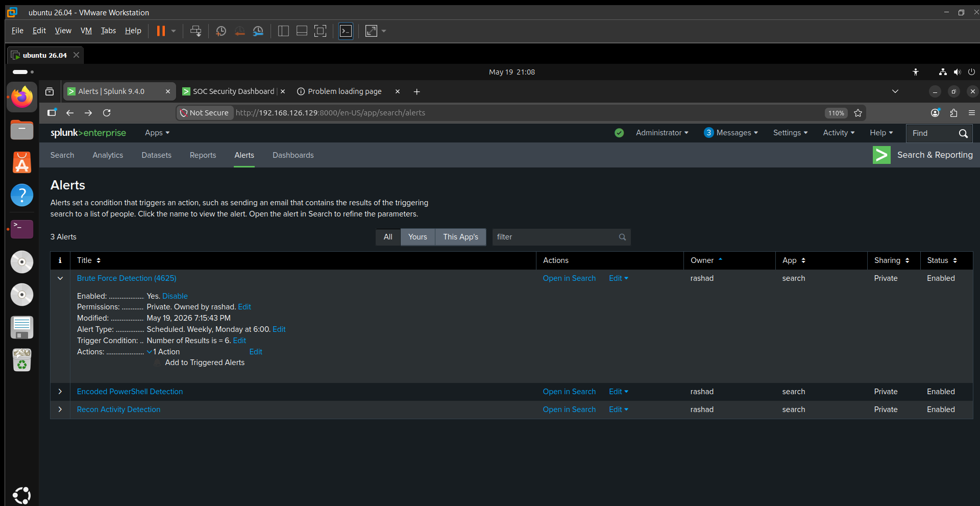Image resolution: width=980 pixels, height=506 pixels.
Task: Edit the alert Permissions
Action: pos(244,307)
